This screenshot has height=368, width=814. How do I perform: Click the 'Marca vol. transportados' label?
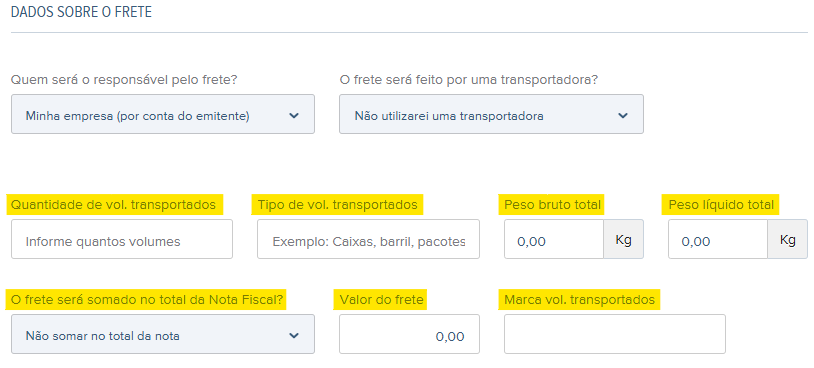click(579, 299)
